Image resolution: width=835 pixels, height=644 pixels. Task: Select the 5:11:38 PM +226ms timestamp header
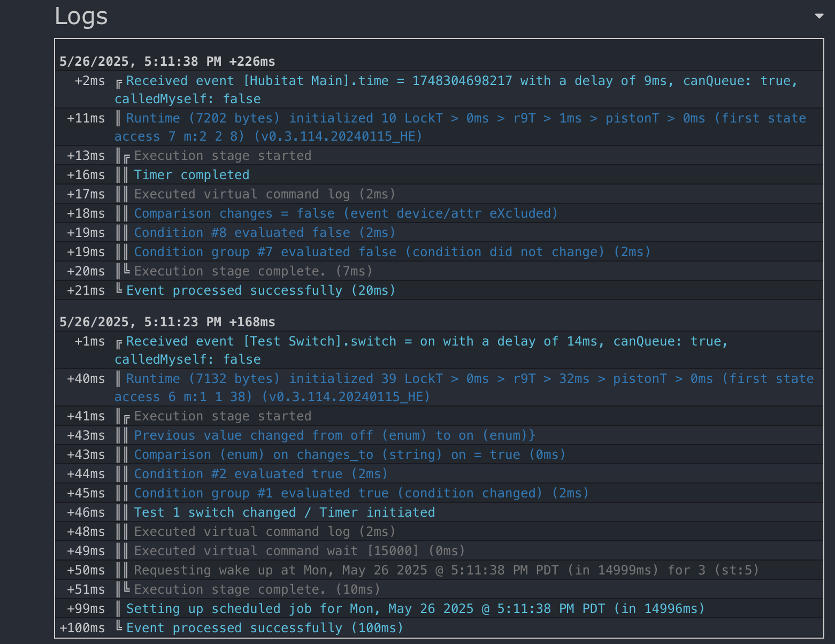pos(167,62)
